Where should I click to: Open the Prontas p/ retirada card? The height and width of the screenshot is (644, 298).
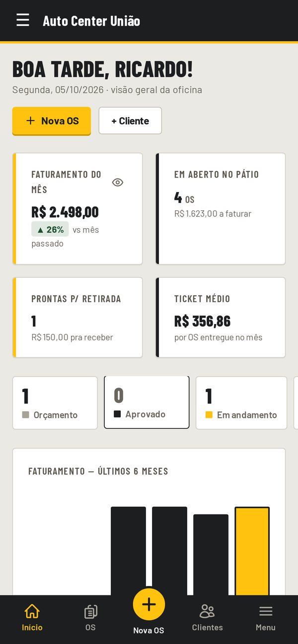77,317
